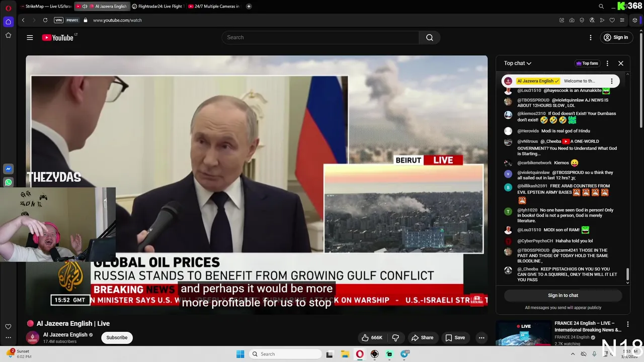The height and width of the screenshot is (362, 644).
Task: Open Opera easy setup sliders icon
Action: [622, 20]
